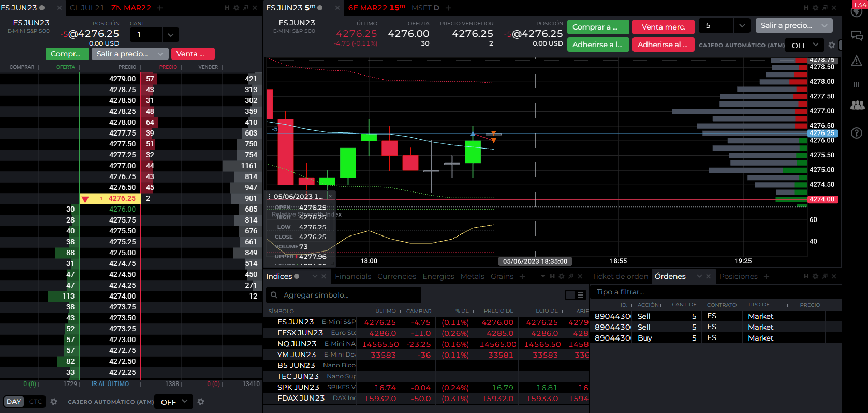Open chart panel settings gear
This screenshot has width=868, height=413.
(816, 8)
